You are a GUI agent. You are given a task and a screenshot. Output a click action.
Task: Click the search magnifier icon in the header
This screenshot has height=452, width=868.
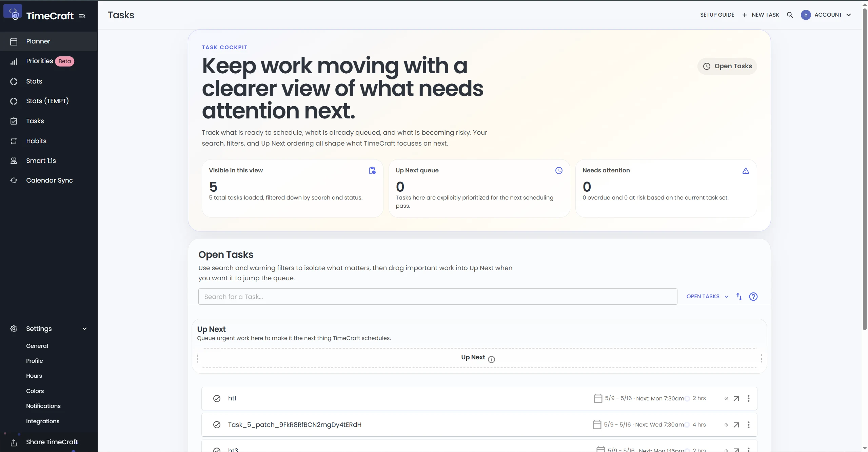tap(790, 15)
